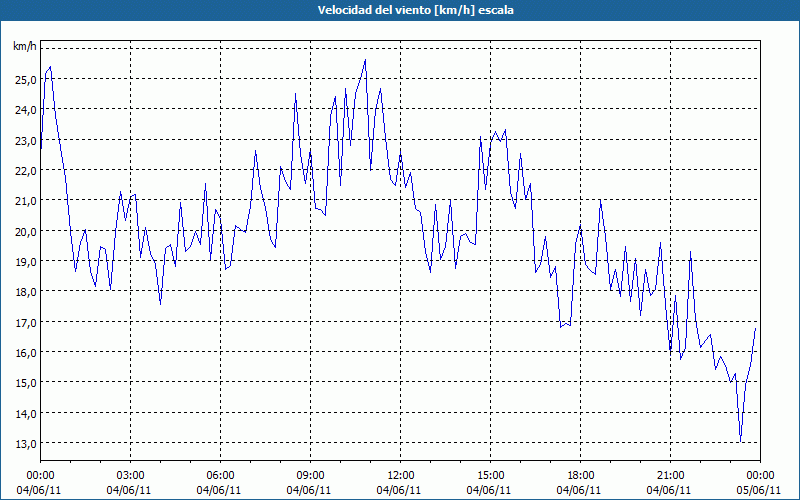Click the 24,0 y-axis label
Screen dimensions: 800x500
(x=27, y=110)
